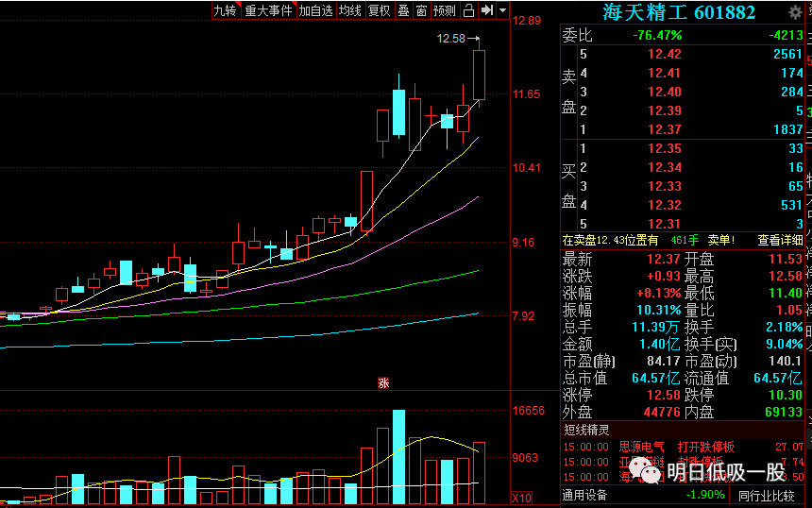Toggle the 均线 moving average display
This screenshot has height=508, width=812.
[x=349, y=10]
